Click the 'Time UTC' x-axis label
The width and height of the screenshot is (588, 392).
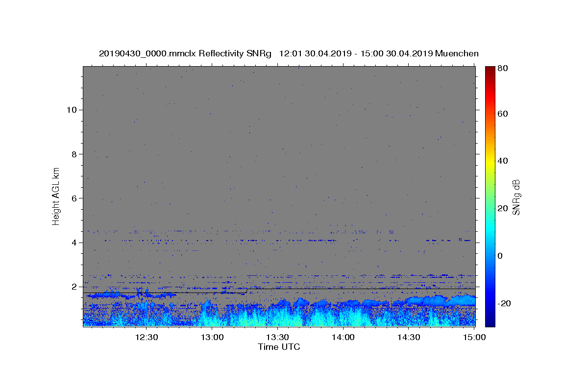tap(279, 347)
